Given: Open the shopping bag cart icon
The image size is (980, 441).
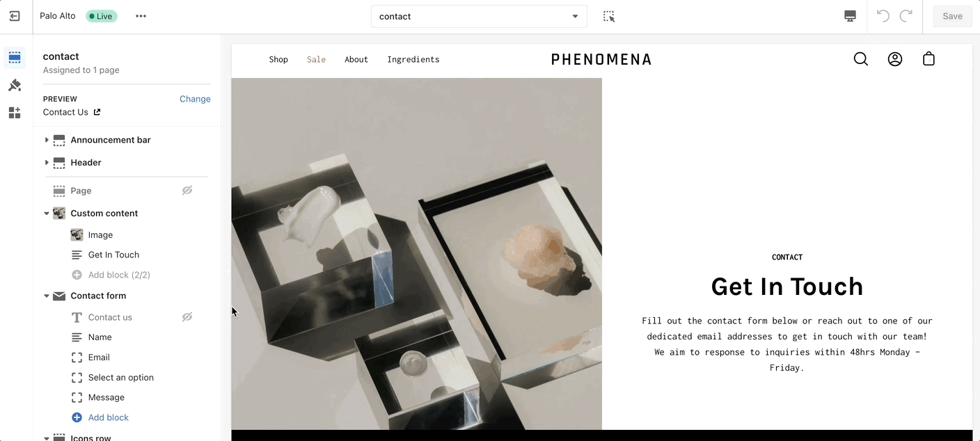Looking at the screenshot, I should click(x=928, y=59).
